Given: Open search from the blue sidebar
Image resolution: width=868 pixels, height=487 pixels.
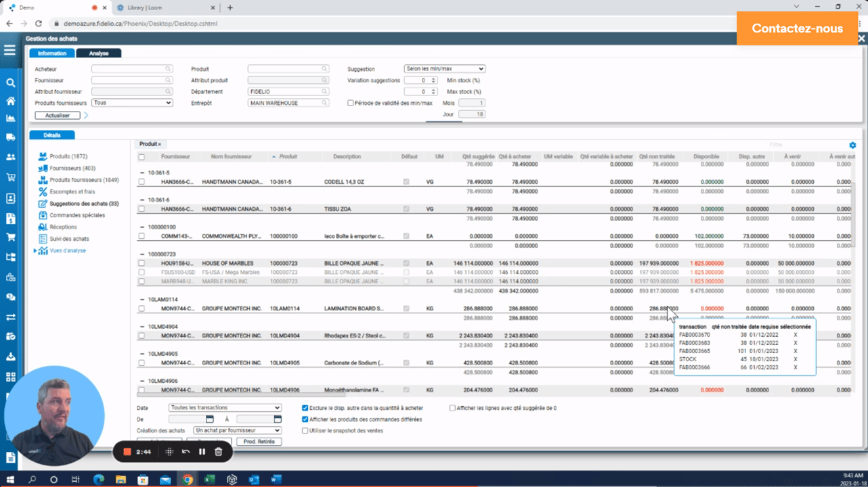Looking at the screenshot, I should (10, 83).
